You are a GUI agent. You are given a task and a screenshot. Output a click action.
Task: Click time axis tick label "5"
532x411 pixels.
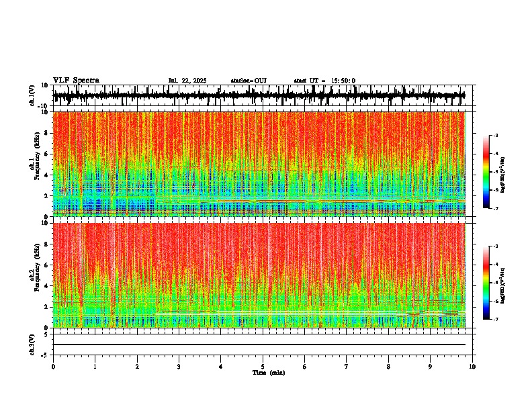point(263,367)
